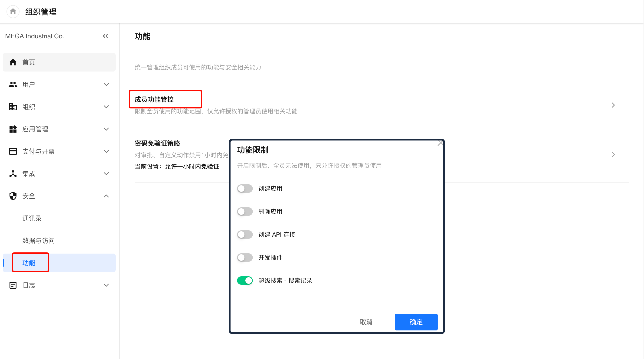Open 通讯录 in sidebar
The width and height of the screenshot is (644, 359).
(x=32, y=218)
